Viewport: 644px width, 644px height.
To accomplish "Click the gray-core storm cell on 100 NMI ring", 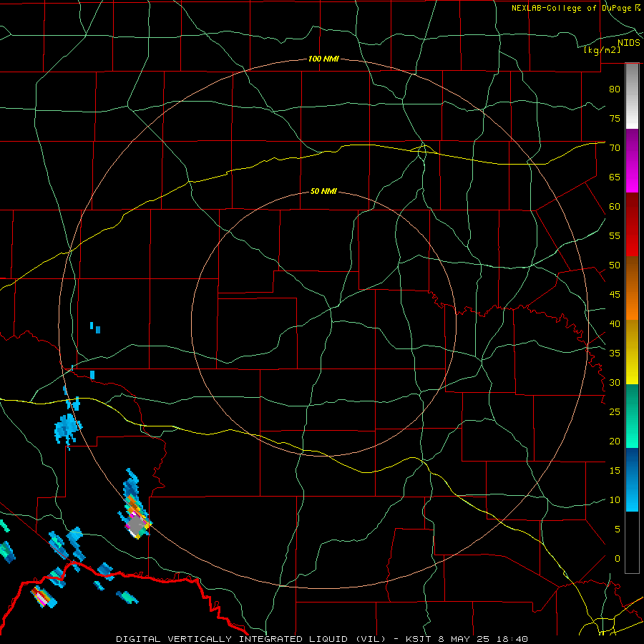I will pos(137,524).
